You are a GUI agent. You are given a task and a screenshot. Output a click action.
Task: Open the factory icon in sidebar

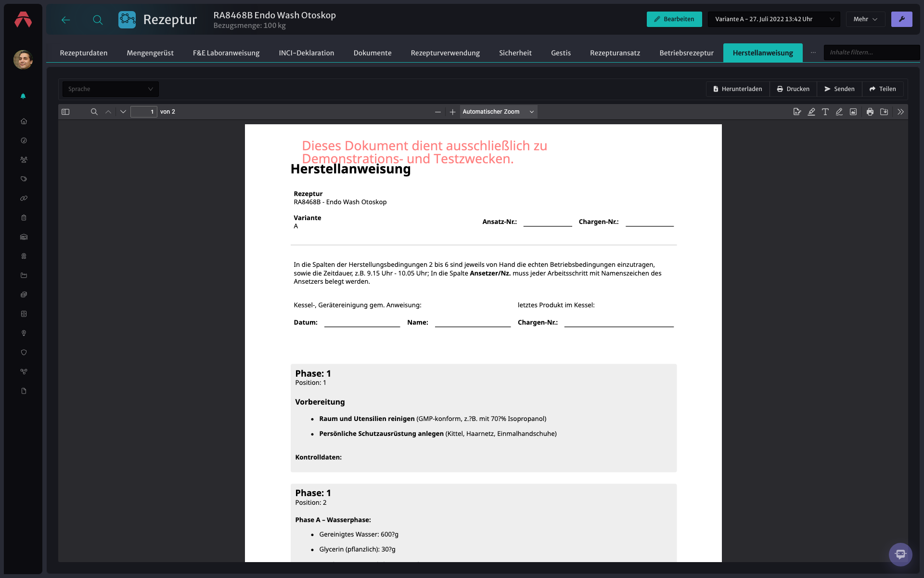[24, 276]
